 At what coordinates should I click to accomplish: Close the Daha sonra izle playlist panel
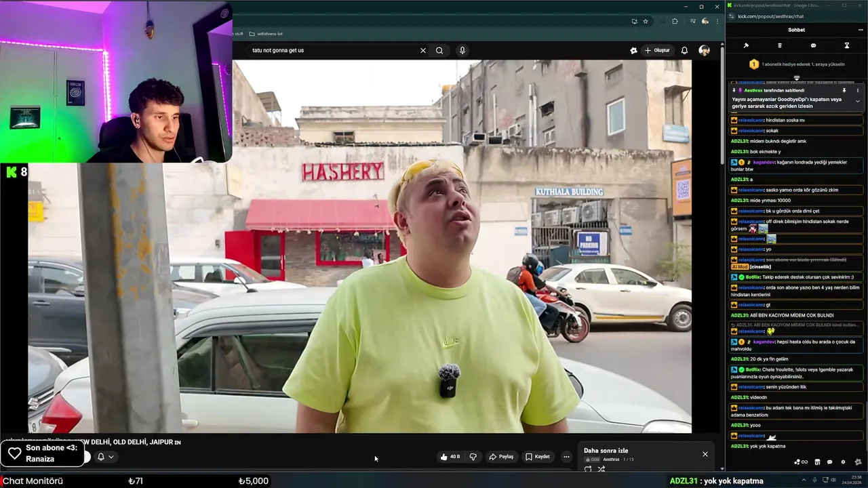point(705,454)
